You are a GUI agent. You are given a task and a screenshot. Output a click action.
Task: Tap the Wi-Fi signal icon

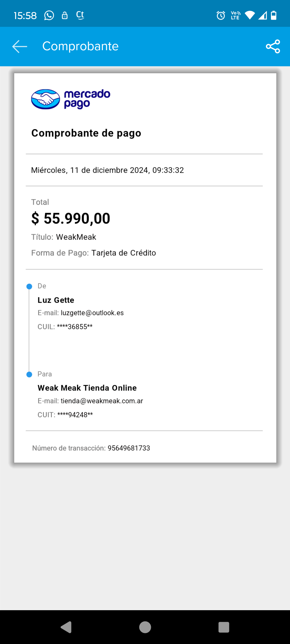click(x=250, y=16)
